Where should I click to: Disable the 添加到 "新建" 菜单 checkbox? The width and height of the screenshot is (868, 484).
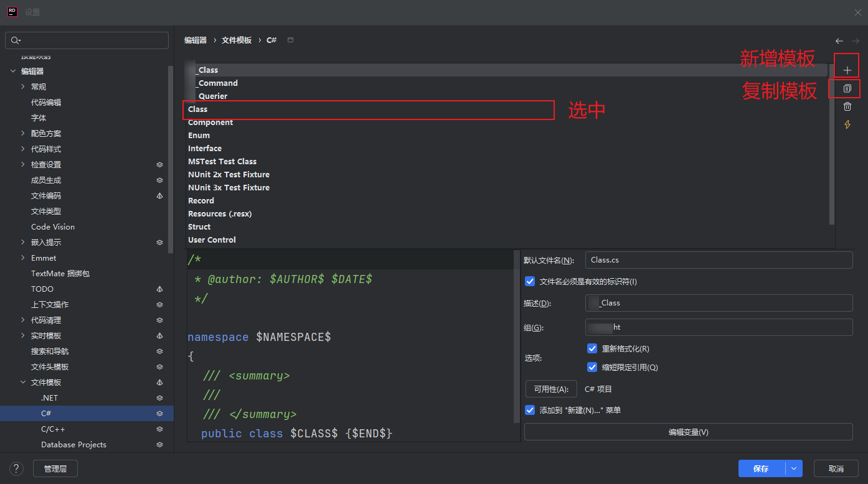(x=530, y=411)
